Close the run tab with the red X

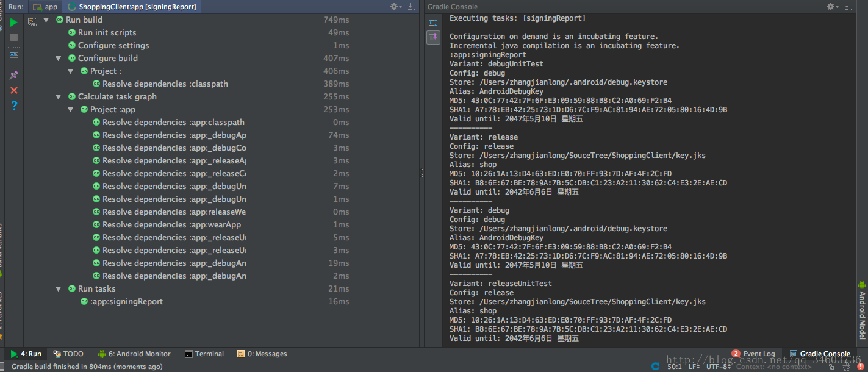tap(14, 90)
